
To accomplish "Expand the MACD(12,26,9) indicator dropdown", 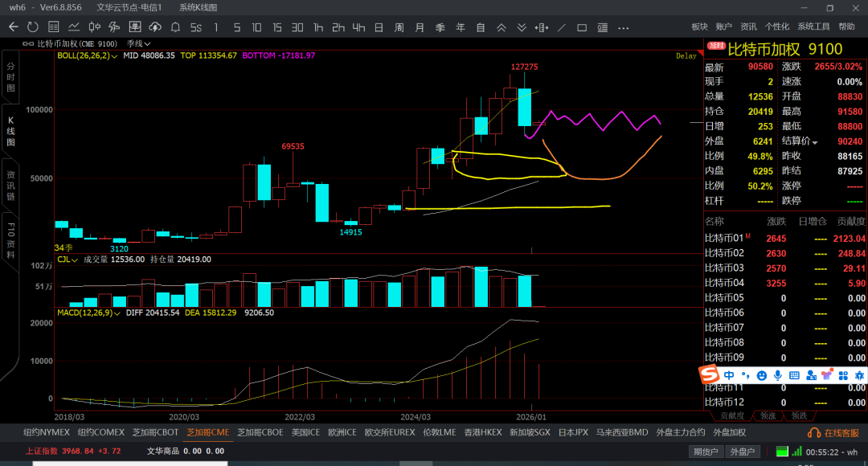I will tap(117, 313).
